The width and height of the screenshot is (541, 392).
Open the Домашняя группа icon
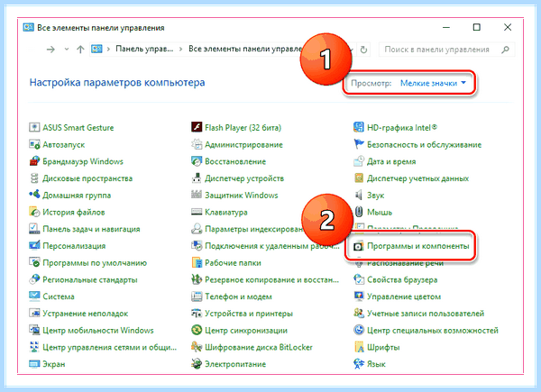[x=34, y=196]
